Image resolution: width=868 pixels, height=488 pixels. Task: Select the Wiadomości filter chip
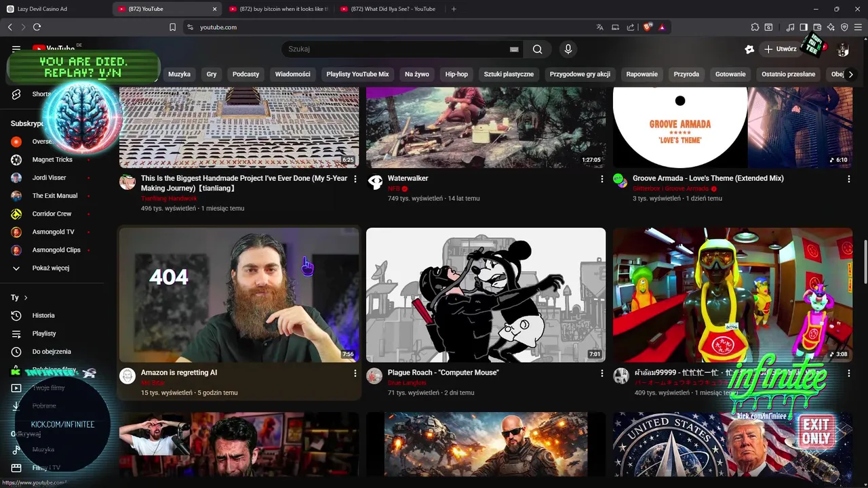pos(292,74)
